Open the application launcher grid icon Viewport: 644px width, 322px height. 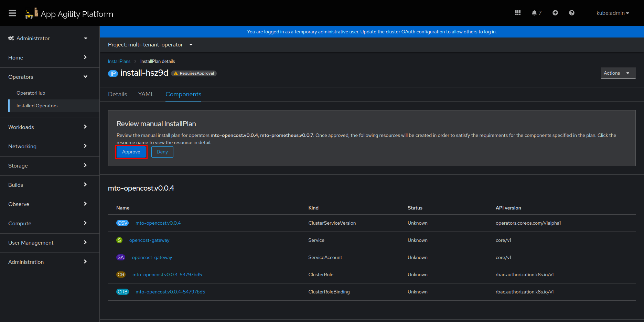[x=517, y=13]
